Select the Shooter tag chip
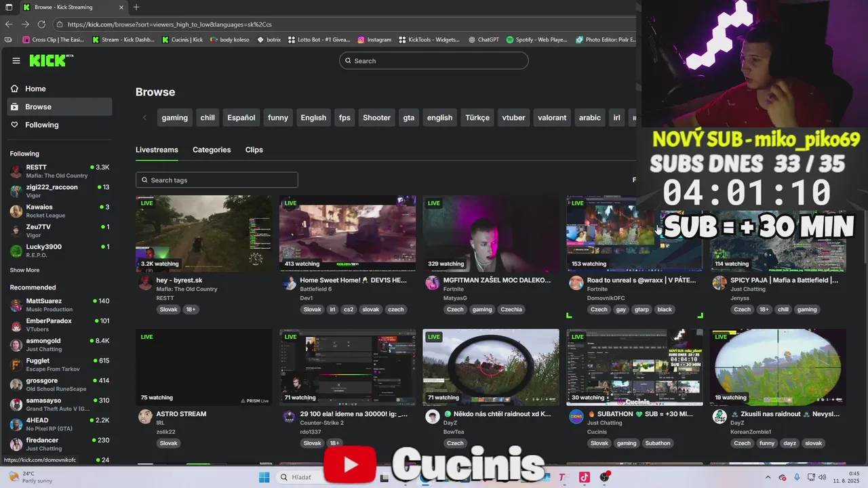This screenshot has height=488, width=868. pos(376,117)
